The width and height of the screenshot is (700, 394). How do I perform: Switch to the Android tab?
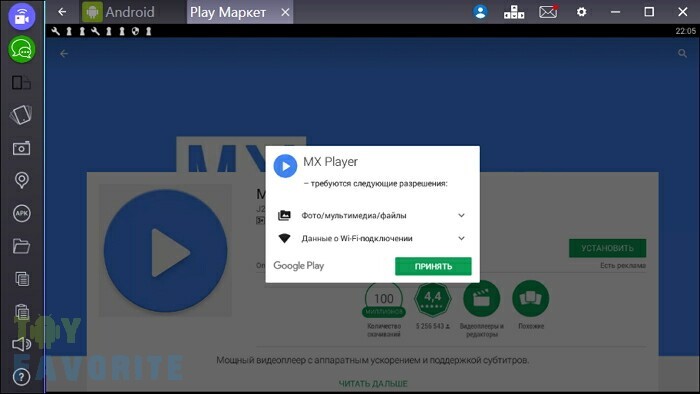tap(119, 12)
